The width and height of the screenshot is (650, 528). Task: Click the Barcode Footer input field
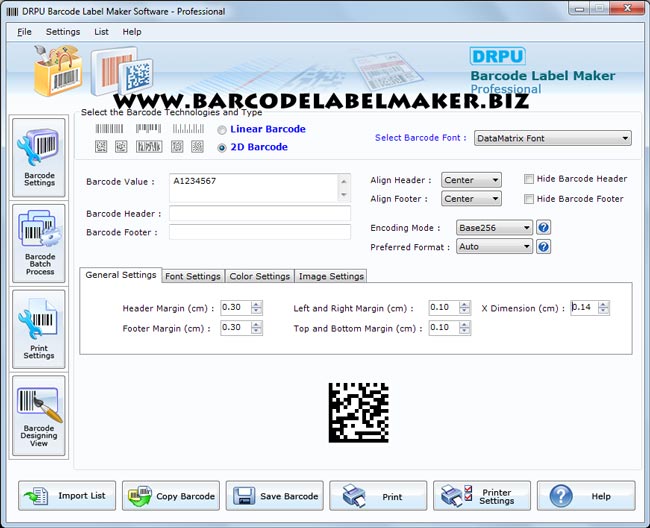click(x=260, y=232)
